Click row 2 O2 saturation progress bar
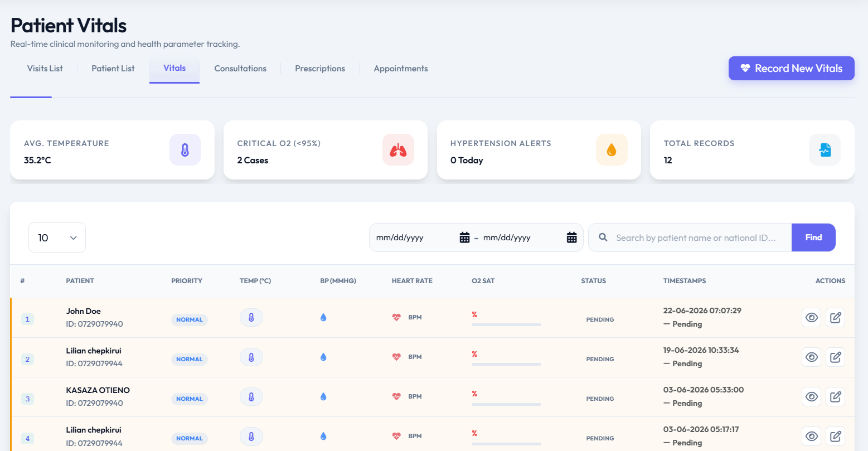The height and width of the screenshot is (451, 868). [x=506, y=364]
